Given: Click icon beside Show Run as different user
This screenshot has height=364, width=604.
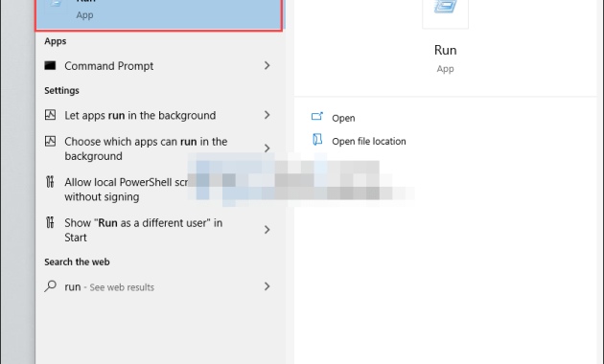Looking at the screenshot, I should pos(50,222).
